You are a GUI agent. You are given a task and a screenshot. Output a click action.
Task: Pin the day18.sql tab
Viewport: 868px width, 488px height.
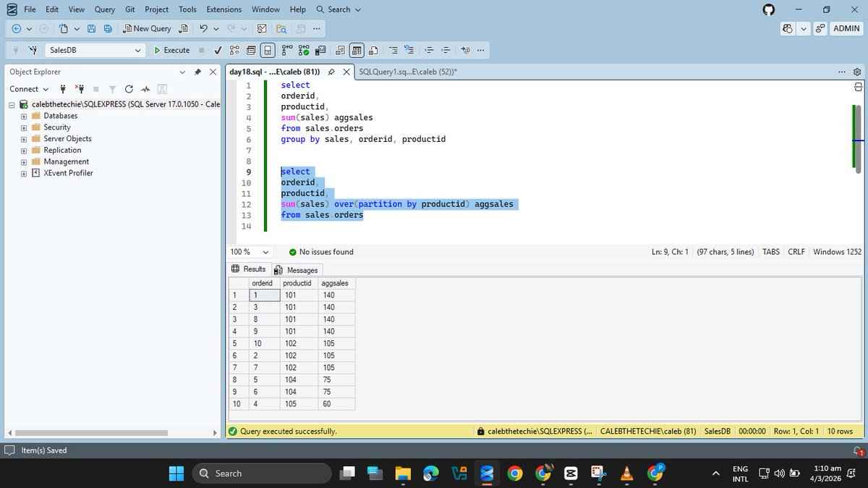(x=331, y=72)
